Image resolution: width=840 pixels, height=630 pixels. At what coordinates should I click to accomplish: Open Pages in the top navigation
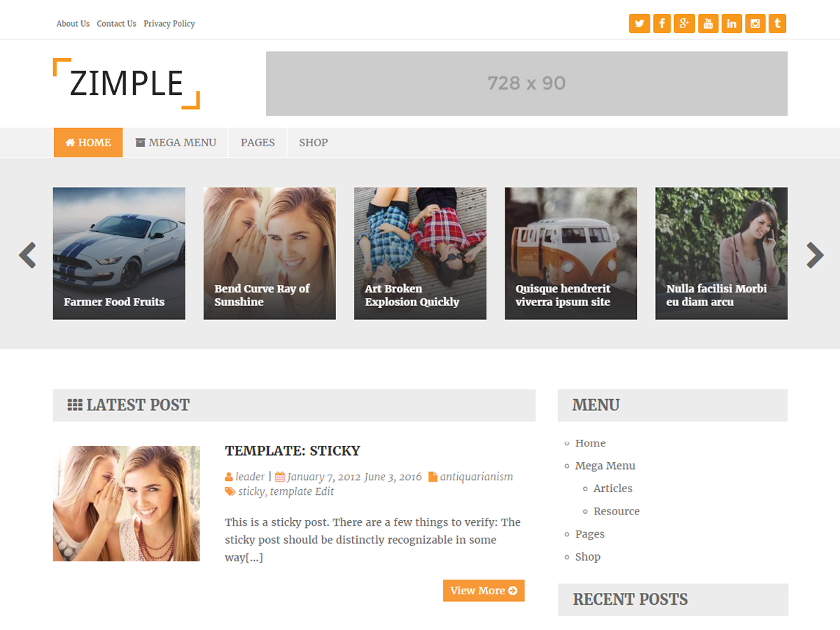pyautogui.click(x=258, y=142)
